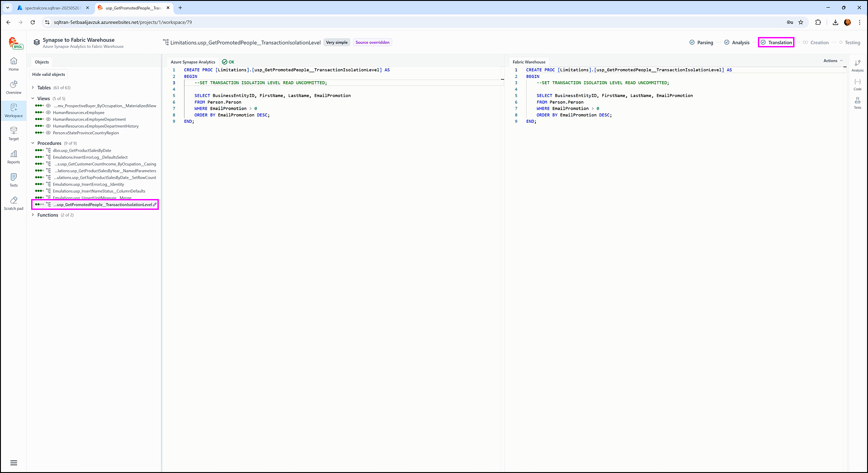Screen dimensions: 868x473
Task: Click the hamburger menu at bottom left
Action: coord(14,463)
